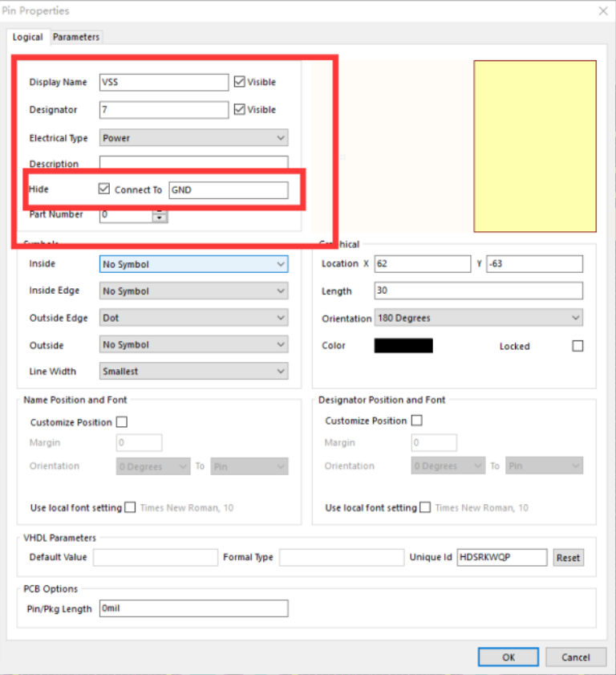The image size is (616, 675).
Task: Open the Inside symbol dropdown
Action: [193, 264]
